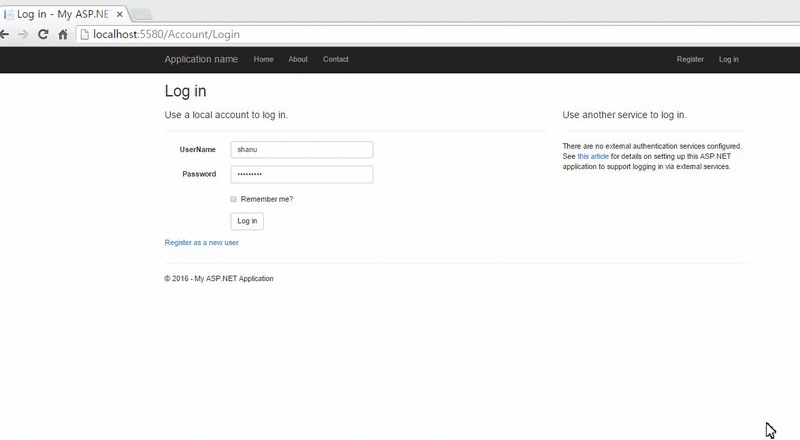Open Register in the top navbar
The image size is (800, 440).
690,59
